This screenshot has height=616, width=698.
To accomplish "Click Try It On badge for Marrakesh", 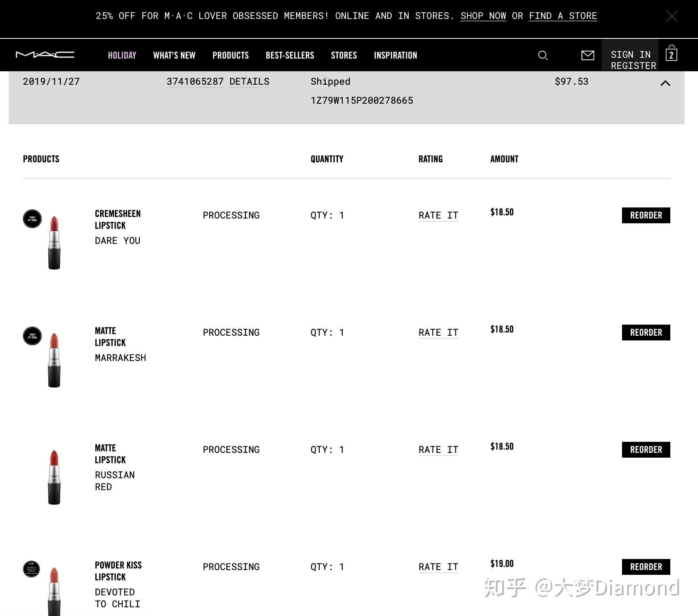I will (32, 336).
